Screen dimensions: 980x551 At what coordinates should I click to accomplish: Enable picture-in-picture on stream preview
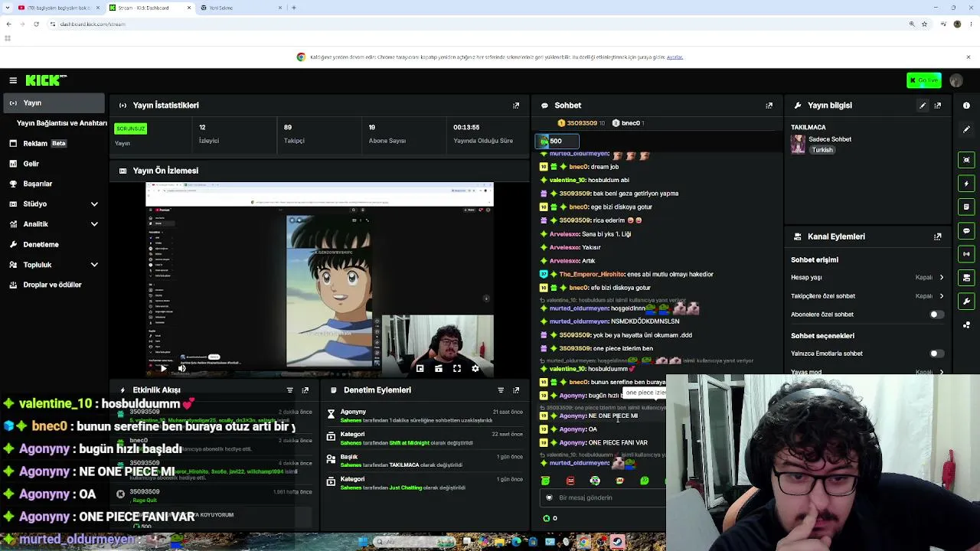click(420, 368)
